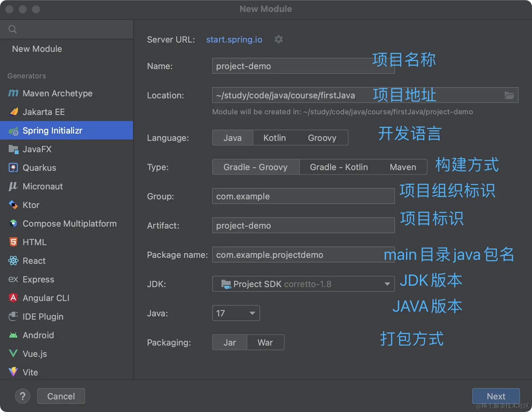
Task: Open Server URL settings gear
Action: pyautogui.click(x=279, y=39)
